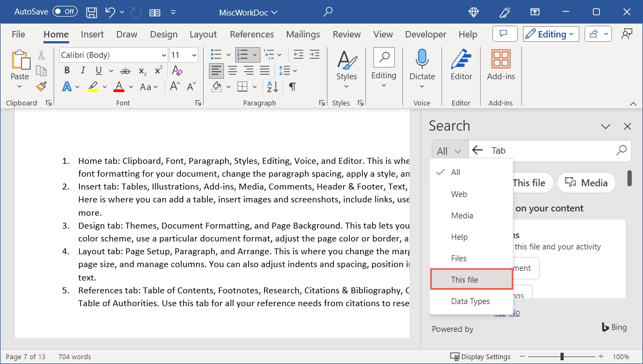This screenshot has width=643, height=364.
Task: Open Bing via the Powered by link
Action: click(614, 327)
